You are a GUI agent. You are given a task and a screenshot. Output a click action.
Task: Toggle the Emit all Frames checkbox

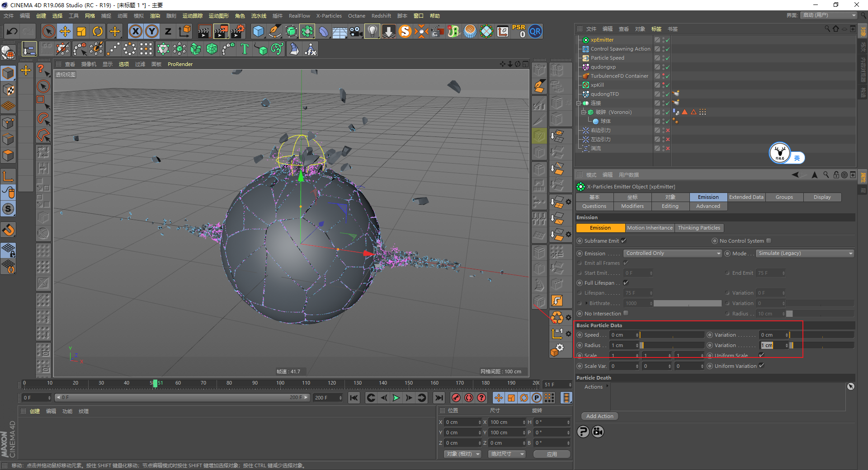(626, 263)
